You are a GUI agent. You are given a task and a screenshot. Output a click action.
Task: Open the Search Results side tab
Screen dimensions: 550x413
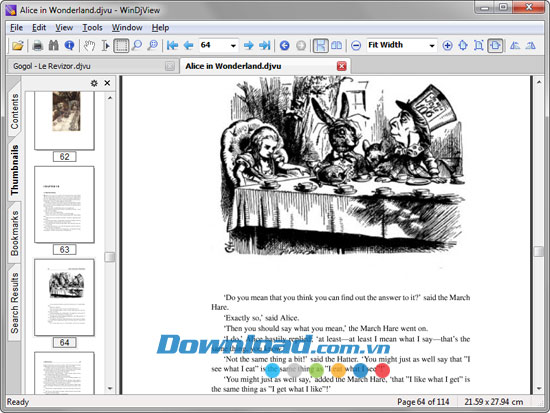(x=14, y=303)
